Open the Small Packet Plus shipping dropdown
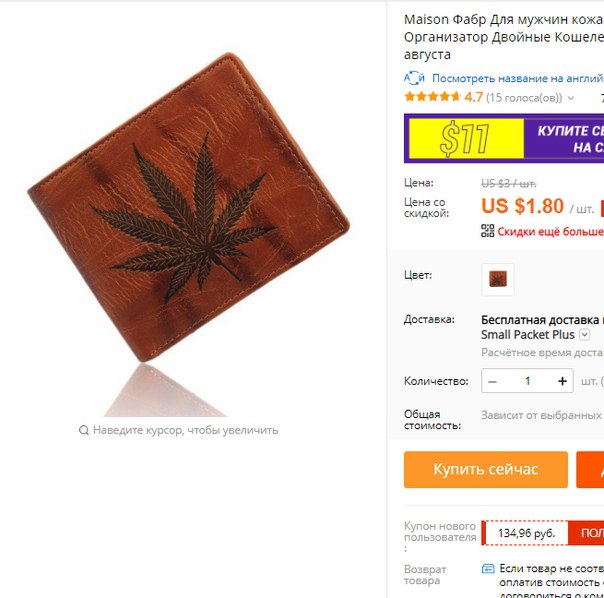The image size is (604, 598). click(x=584, y=334)
